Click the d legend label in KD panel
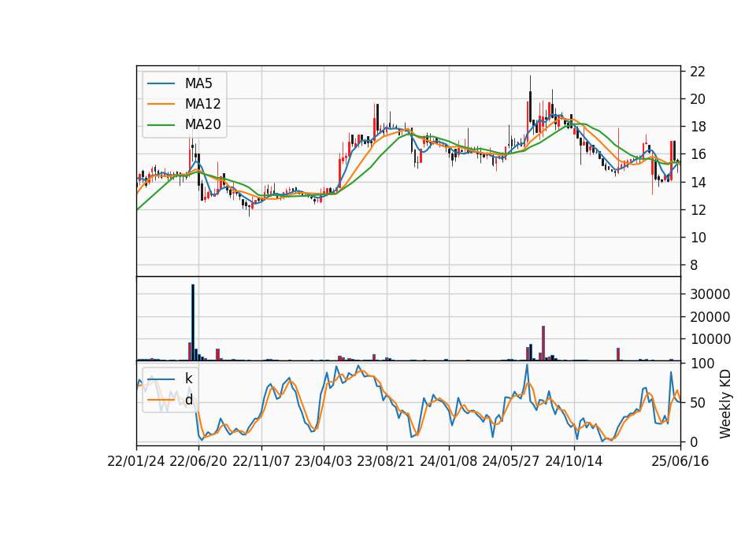The width and height of the screenshot is (756, 543). point(188,400)
